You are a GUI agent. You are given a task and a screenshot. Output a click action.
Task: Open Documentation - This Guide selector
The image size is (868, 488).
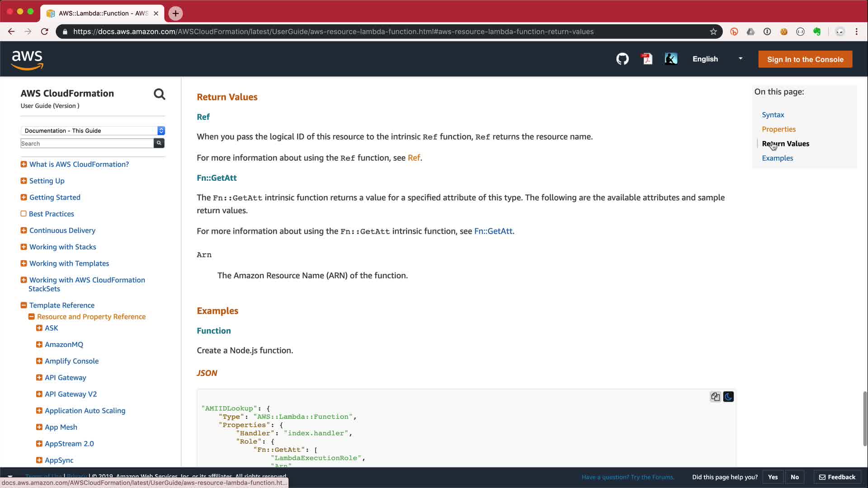[93, 131]
